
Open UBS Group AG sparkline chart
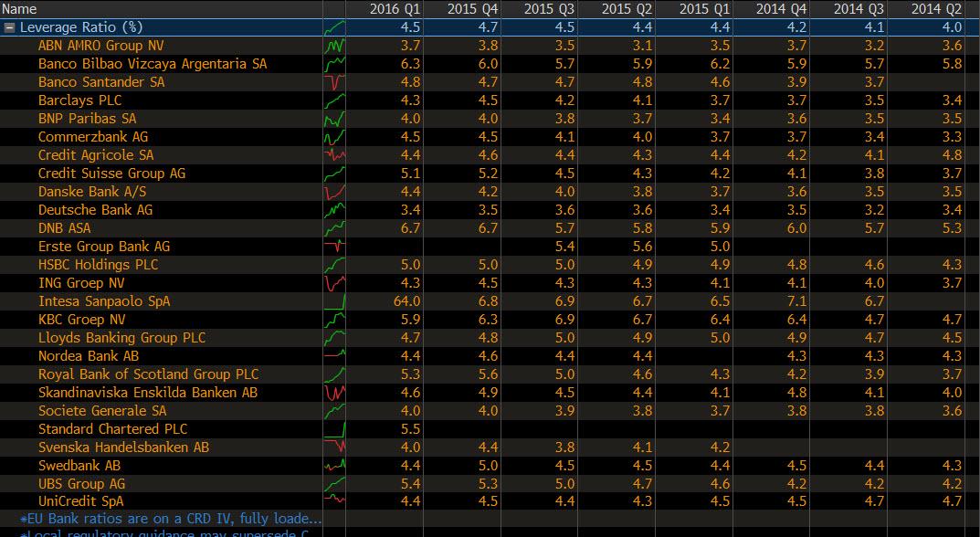[x=334, y=484]
